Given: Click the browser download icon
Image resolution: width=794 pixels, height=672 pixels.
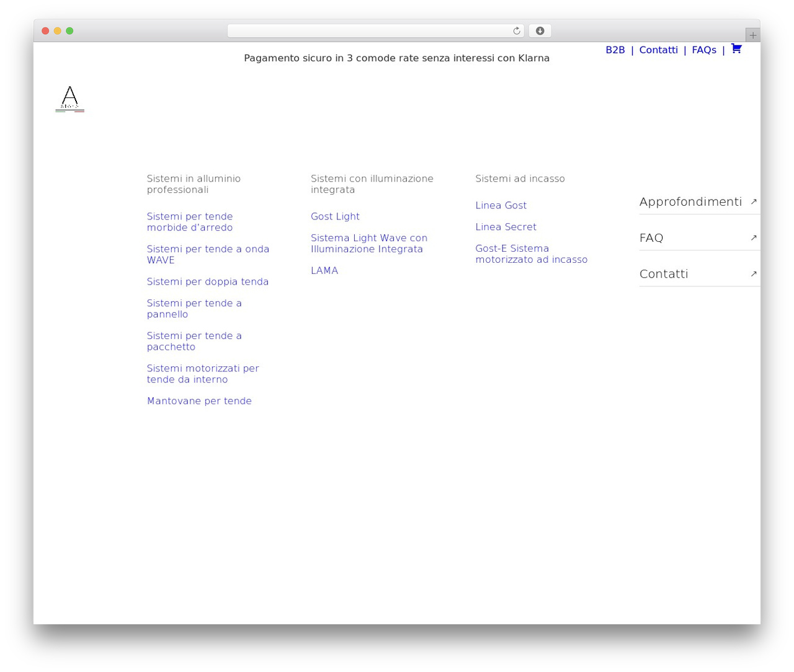Looking at the screenshot, I should coord(540,31).
